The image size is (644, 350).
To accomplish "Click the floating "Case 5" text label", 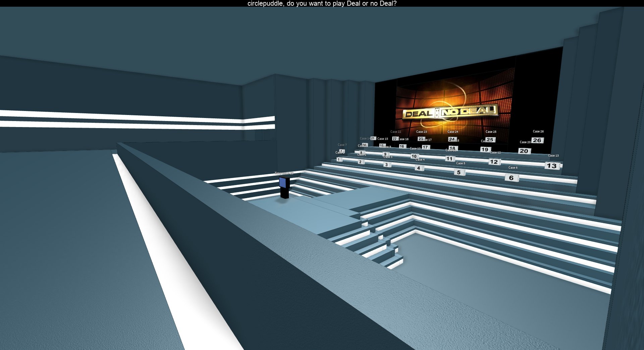I will click(461, 163).
